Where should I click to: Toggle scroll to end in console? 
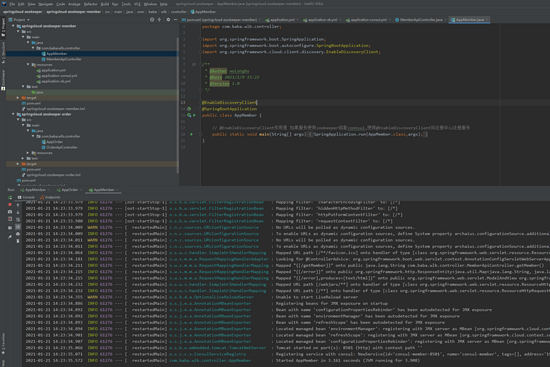pyautogui.click(x=18, y=227)
